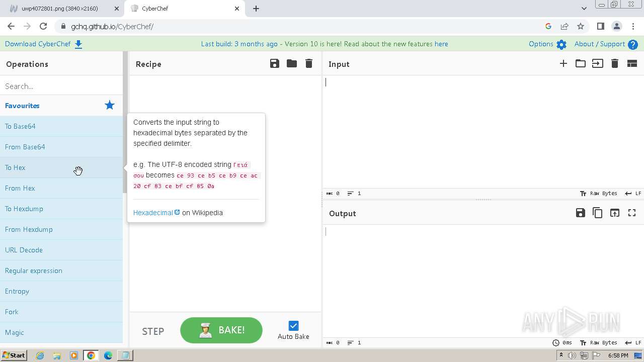Replace input with output
This screenshot has width=644, height=362.
pos(615,213)
